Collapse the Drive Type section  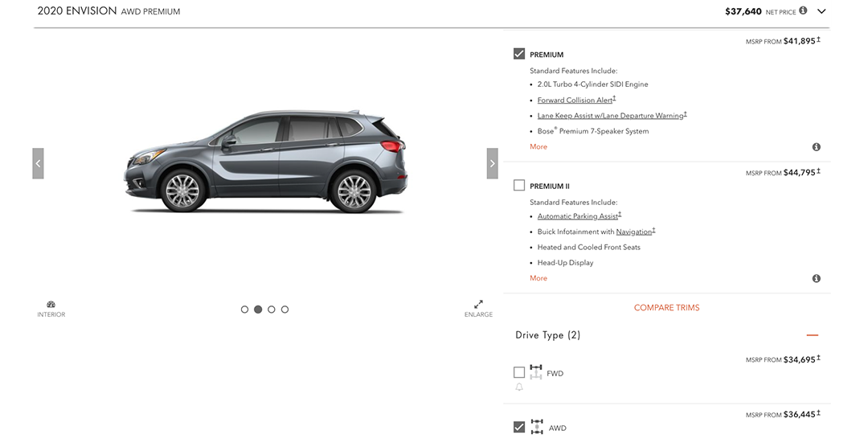pos(813,335)
